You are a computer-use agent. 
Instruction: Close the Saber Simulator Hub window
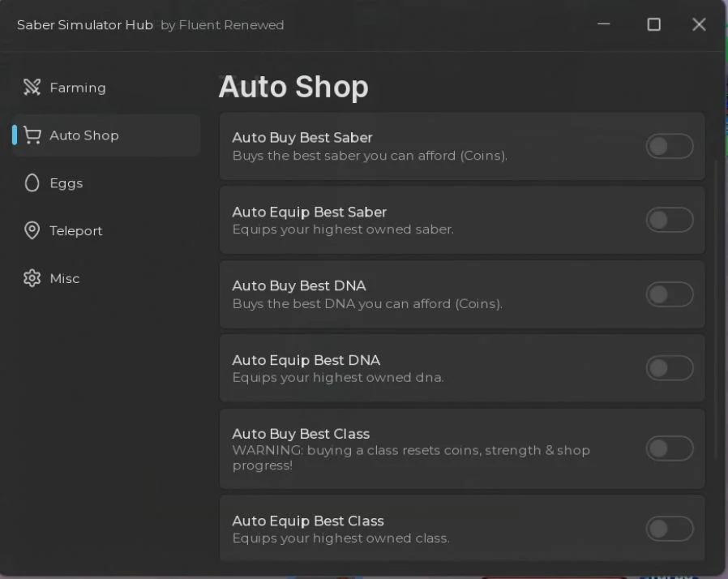click(x=699, y=24)
